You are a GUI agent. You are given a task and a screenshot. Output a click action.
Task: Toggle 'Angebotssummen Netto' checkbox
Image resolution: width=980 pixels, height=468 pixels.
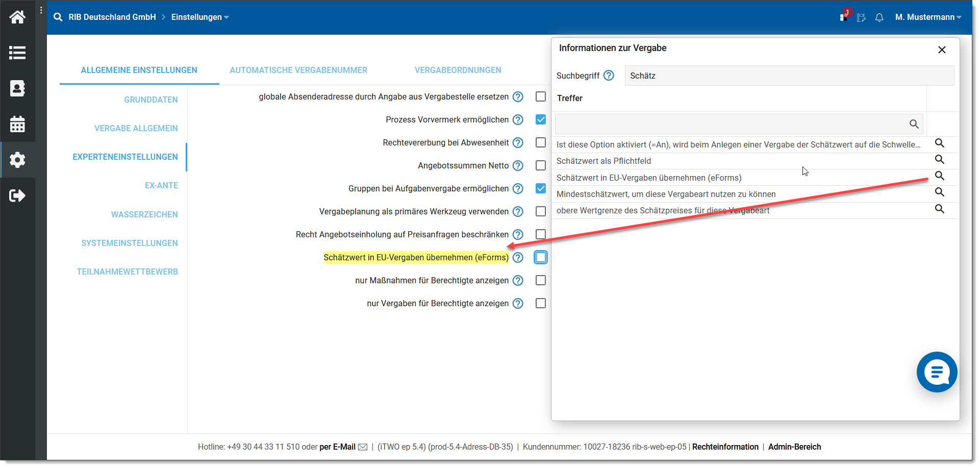pos(541,165)
